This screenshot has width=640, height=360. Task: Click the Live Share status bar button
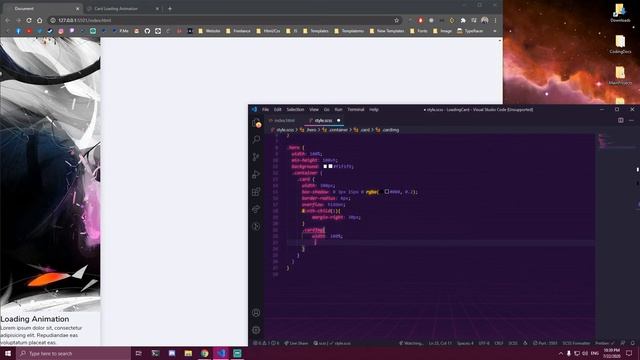pos(296,343)
